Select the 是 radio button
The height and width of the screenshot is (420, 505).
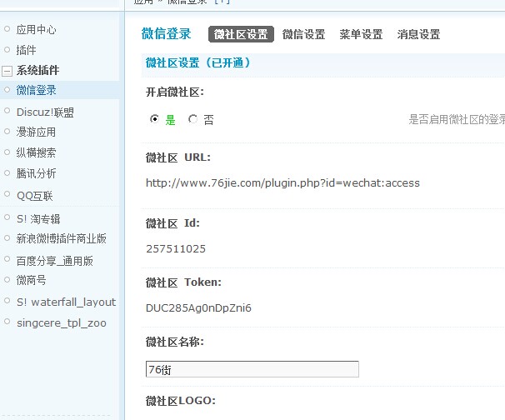tap(155, 119)
